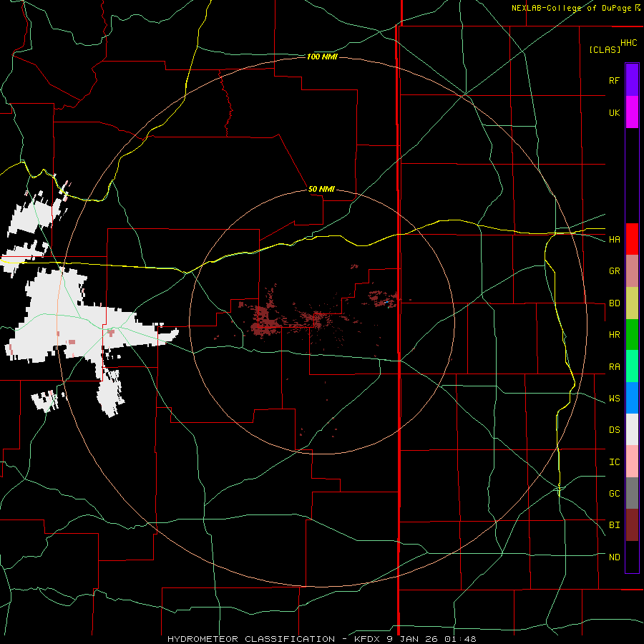
Task: Click the UK legend label
Action: click(614, 112)
